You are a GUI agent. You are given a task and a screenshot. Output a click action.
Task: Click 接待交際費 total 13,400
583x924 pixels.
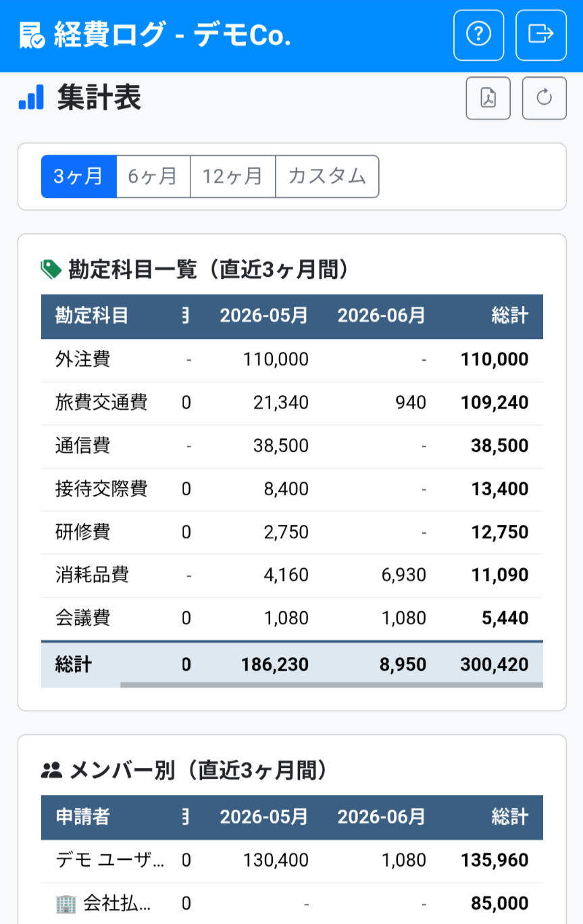[500, 489]
